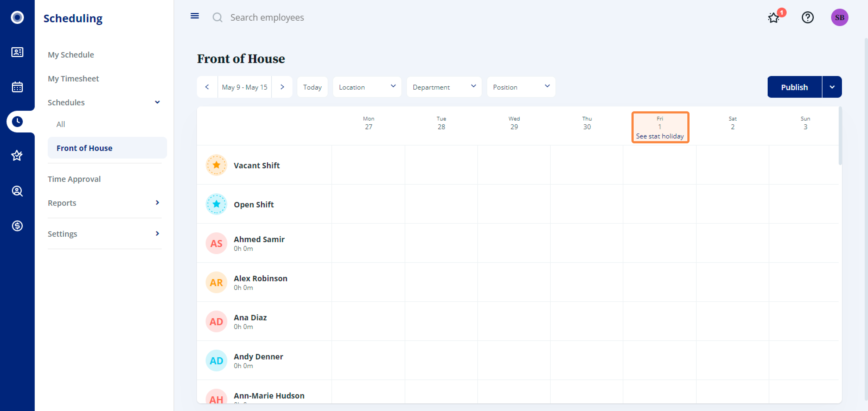The height and width of the screenshot is (411, 868).
Task: Open the Department filter dropdown
Action: pos(444,87)
